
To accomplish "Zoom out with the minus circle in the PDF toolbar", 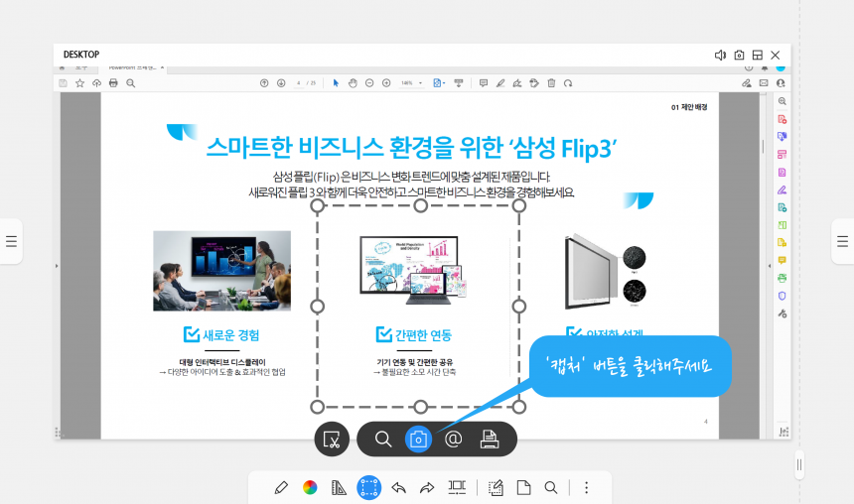I will click(369, 83).
